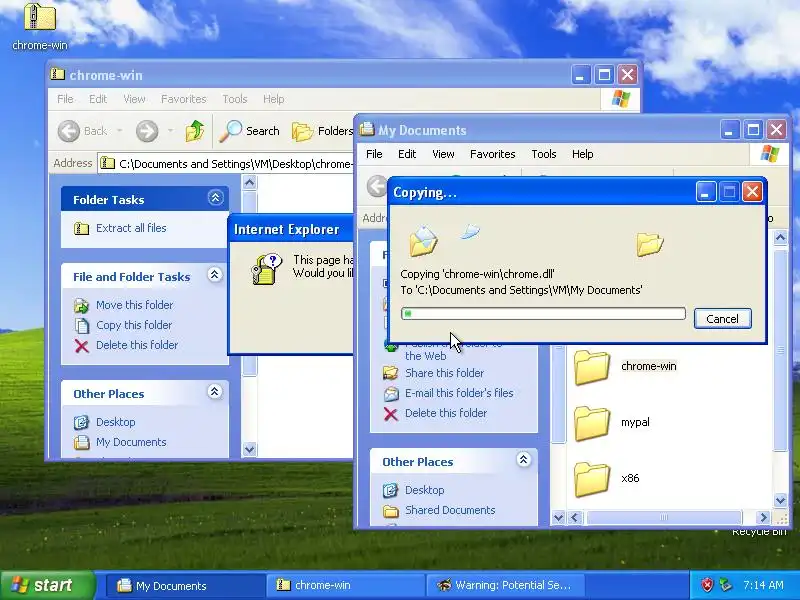Collapse the File and Folder Tasks panel
Viewport: 800px width, 600px height.
(x=215, y=275)
